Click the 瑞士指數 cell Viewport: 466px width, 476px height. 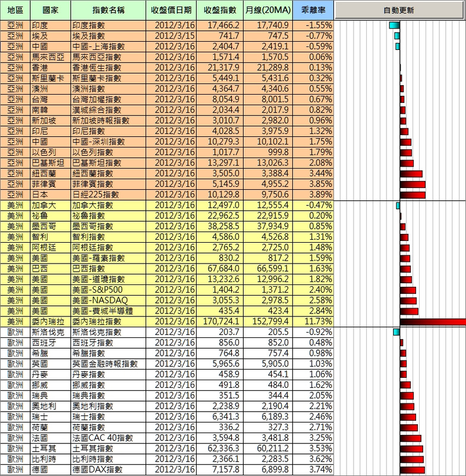click(x=108, y=417)
